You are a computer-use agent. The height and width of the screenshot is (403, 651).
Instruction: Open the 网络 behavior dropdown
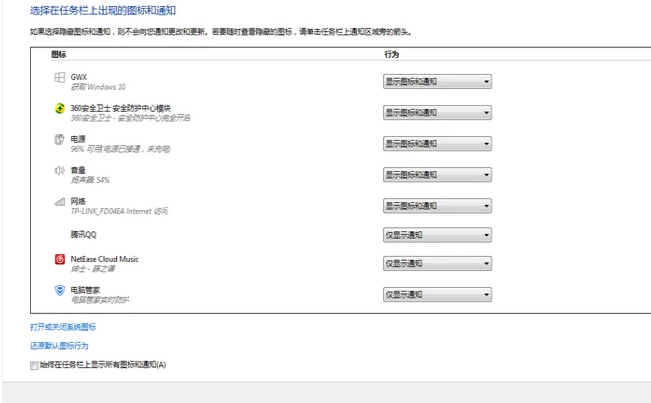(437, 206)
